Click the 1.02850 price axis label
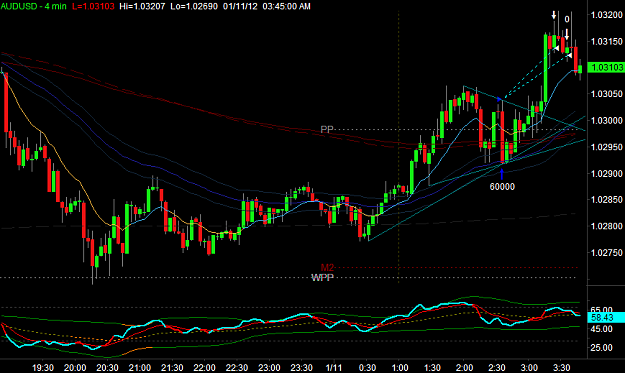 tap(607, 200)
